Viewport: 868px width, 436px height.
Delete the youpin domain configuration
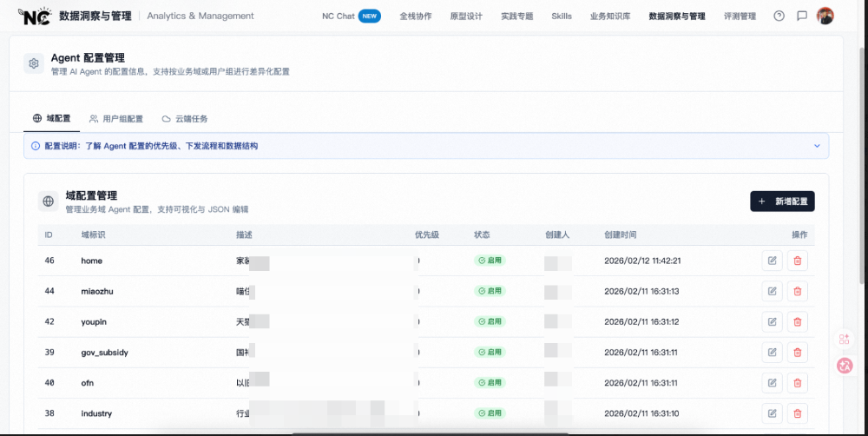point(797,322)
